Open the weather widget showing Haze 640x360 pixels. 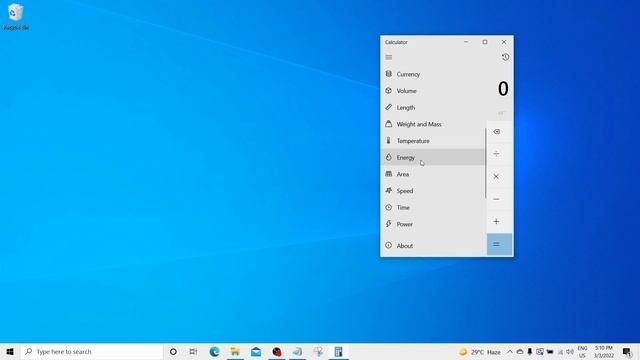pos(480,352)
